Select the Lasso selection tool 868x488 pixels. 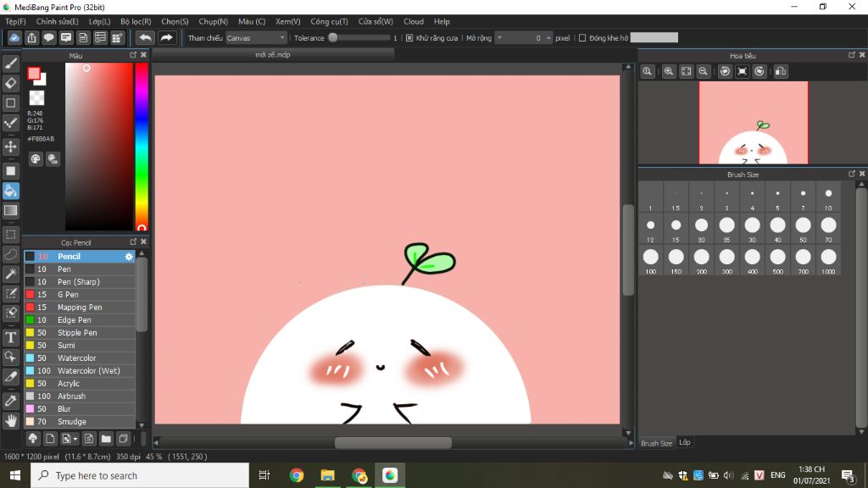(10, 254)
